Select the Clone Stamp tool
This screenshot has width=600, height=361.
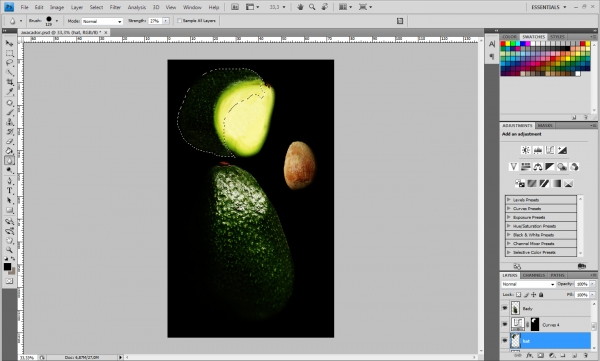point(9,122)
